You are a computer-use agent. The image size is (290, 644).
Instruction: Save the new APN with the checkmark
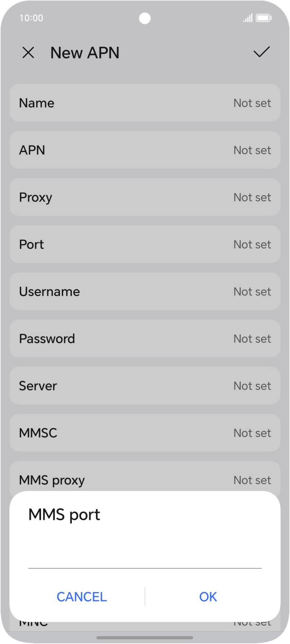pyautogui.click(x=261, y=52)
